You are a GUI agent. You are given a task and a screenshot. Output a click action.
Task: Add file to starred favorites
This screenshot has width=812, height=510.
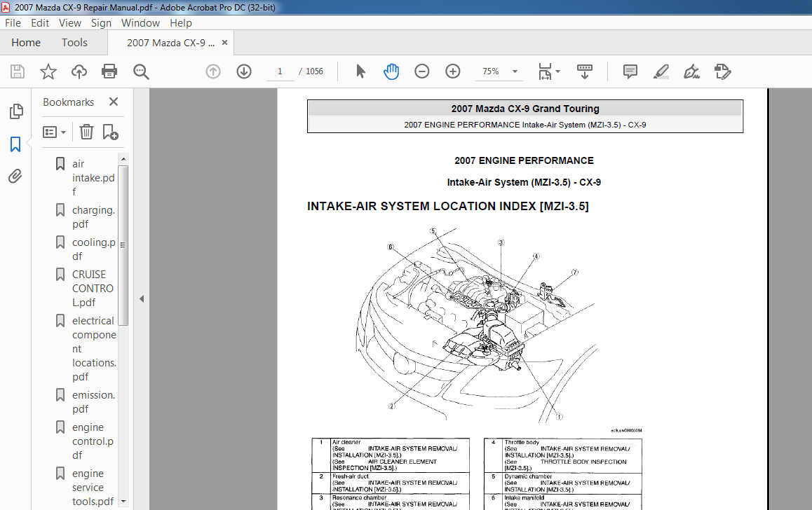(48, 71)
